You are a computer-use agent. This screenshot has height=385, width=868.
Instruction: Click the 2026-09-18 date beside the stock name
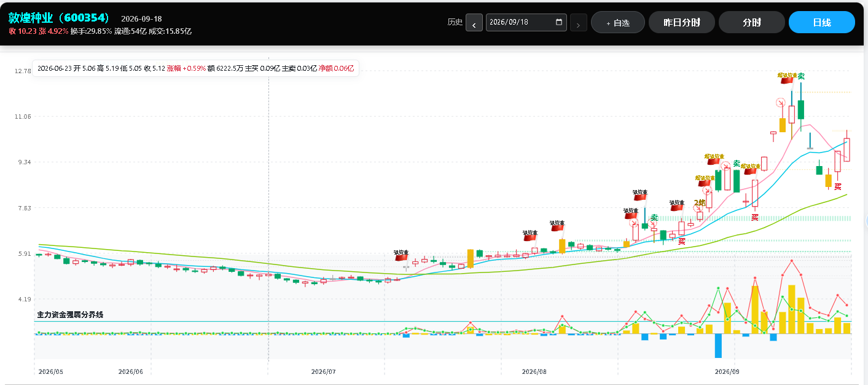[x=141, y=18]
